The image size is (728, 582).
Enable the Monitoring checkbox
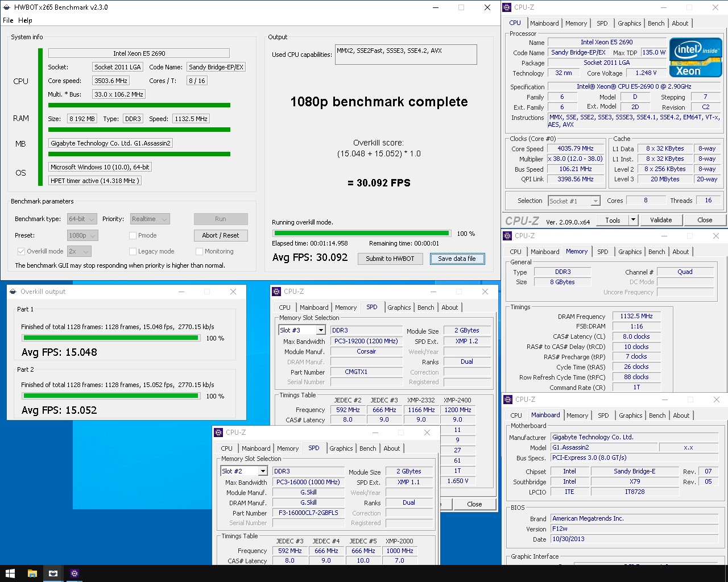click(x=199, y=251)
